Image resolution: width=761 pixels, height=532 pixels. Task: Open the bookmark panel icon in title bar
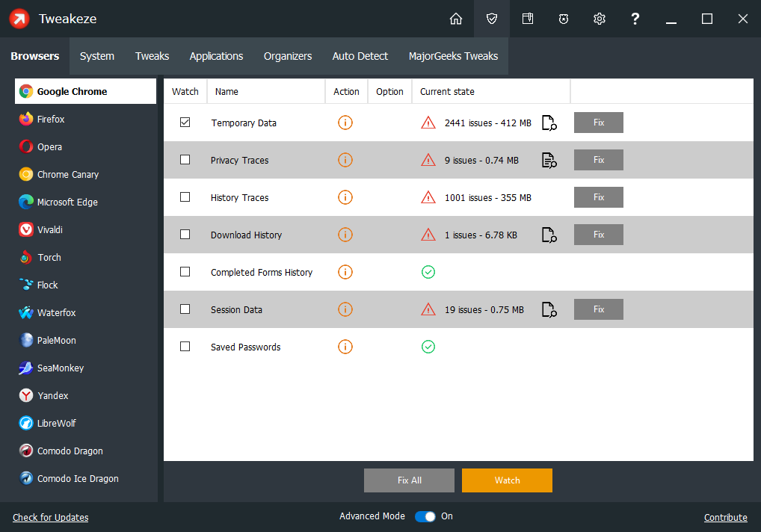(528, 19)
